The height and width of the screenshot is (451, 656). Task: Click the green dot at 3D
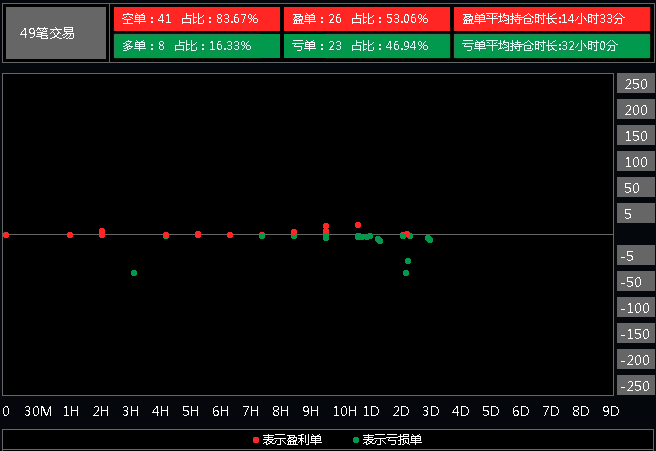click(429, 239)
